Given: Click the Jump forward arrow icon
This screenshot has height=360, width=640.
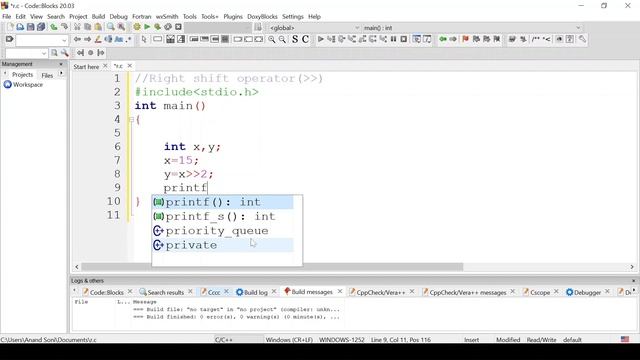Looking at the screenshot, I should click(x=453, y=39).
